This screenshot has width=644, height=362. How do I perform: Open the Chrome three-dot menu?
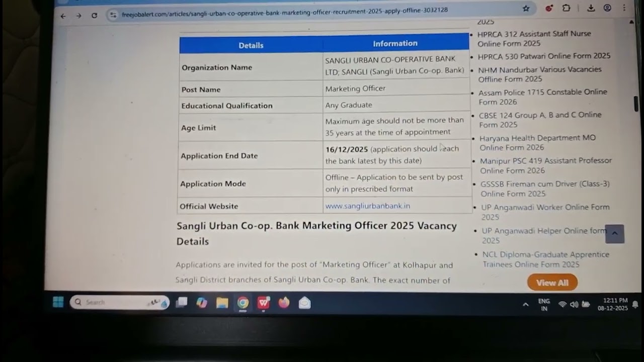click(x=624, y=8)
